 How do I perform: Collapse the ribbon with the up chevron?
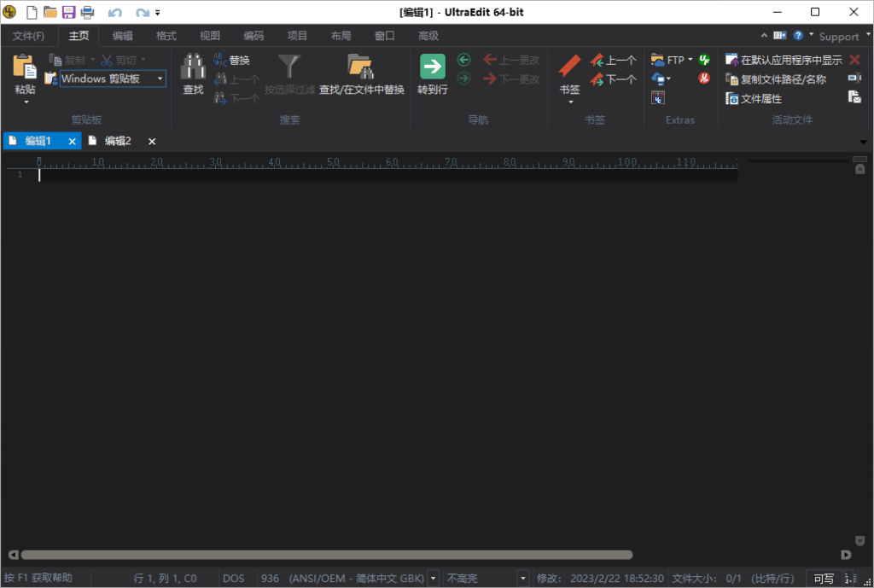[764, 35]
